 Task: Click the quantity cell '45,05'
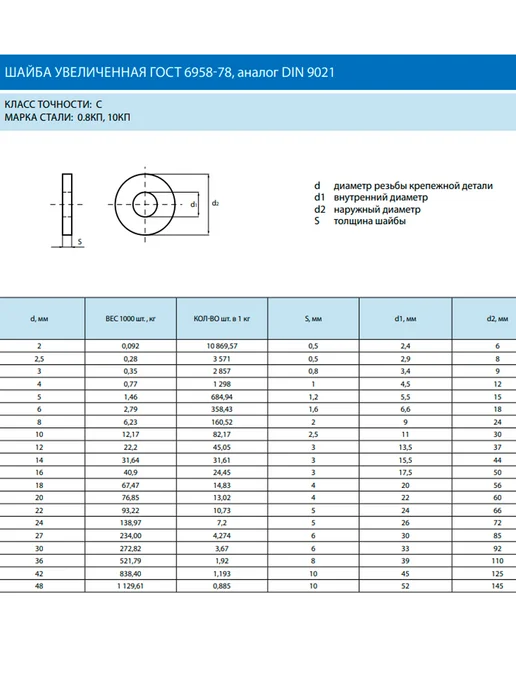222,448
